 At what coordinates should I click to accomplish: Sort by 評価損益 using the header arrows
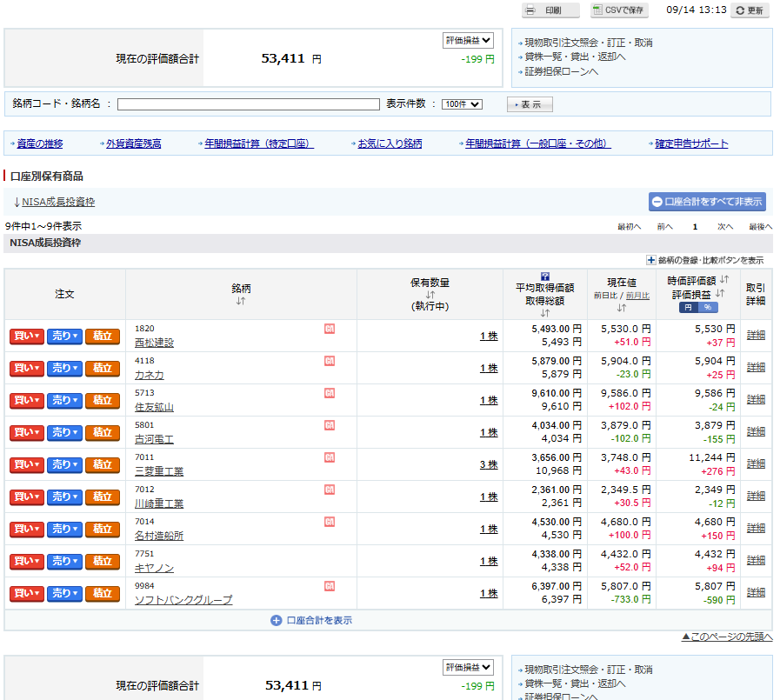click(x=720, y=294)
